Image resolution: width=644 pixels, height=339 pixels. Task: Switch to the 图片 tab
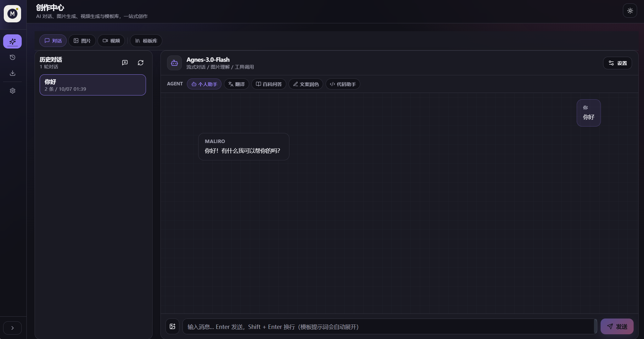[82, 41]
